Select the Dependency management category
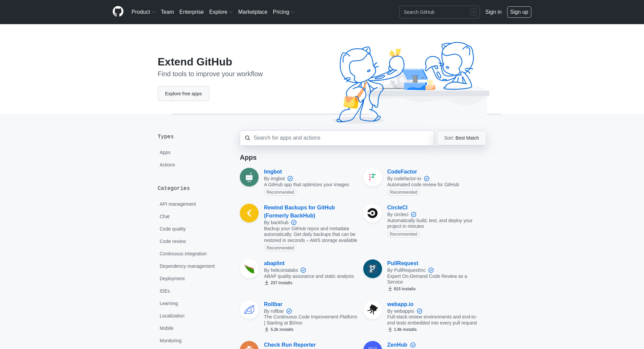This screenshot has width=644, height=349. pos(187,266)
